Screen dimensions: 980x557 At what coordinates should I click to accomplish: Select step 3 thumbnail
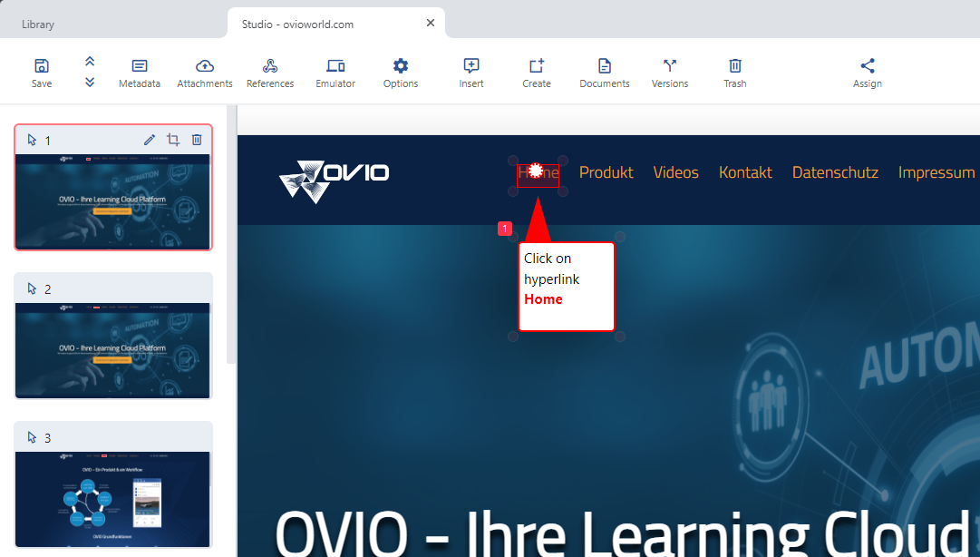113,499
